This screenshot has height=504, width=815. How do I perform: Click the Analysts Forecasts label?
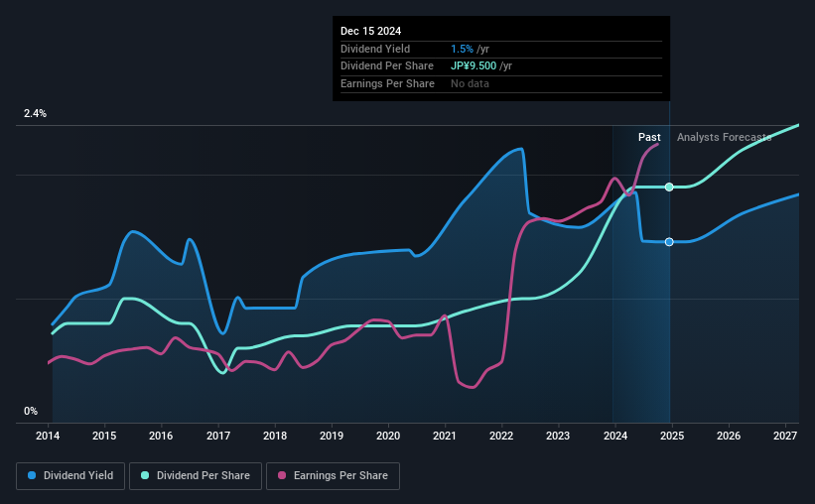coord(724,137)
